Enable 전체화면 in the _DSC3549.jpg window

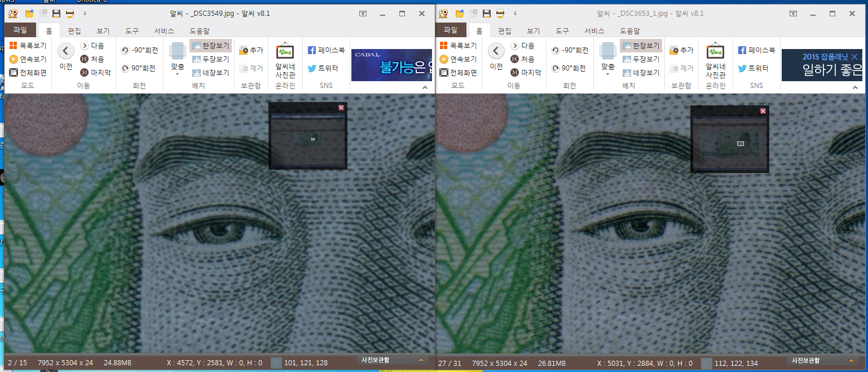click(28, 72)
